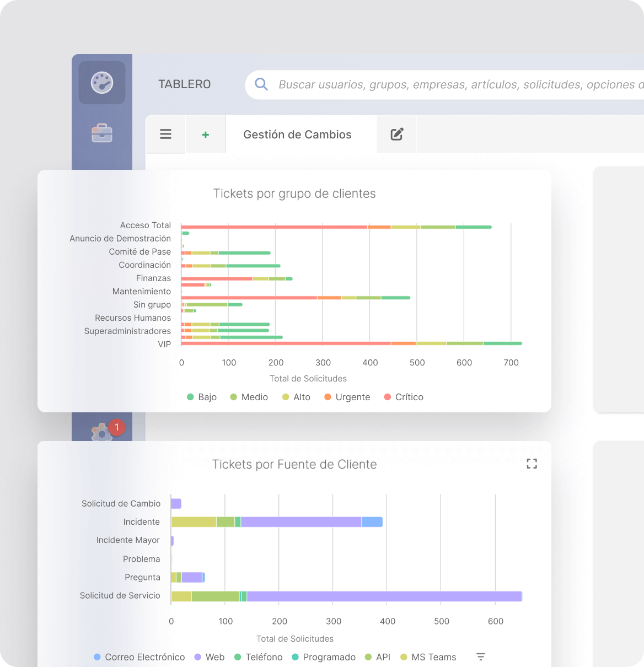Viewport: 644px width, 667px height.
Task: Open the filter icon below the source chart
Action: (x=480, y=657)
